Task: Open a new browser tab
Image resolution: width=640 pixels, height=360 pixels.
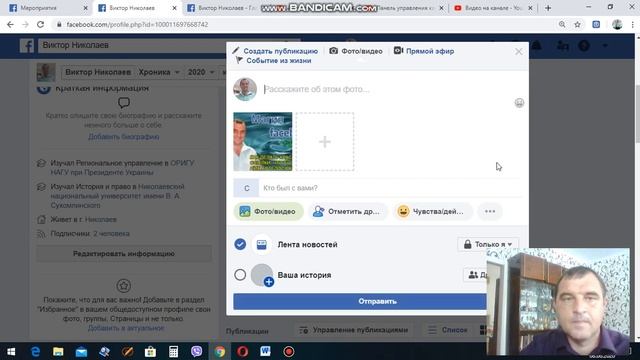Action: (548, 8)
